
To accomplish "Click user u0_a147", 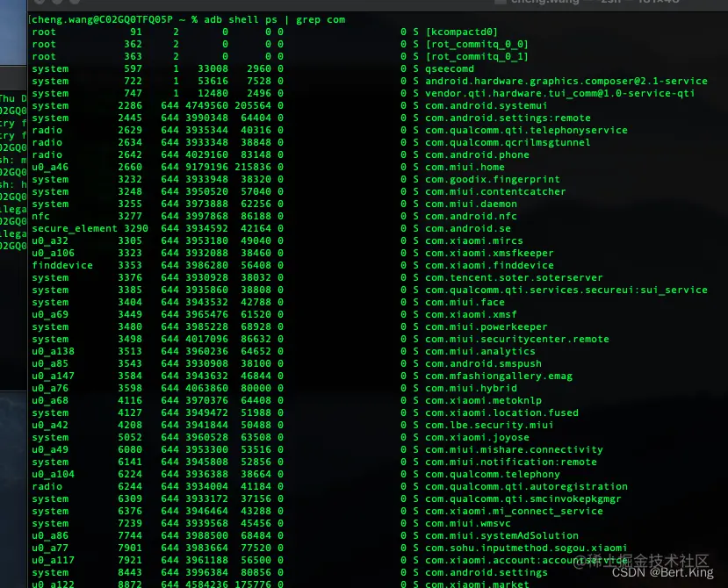I will (53, 376).
